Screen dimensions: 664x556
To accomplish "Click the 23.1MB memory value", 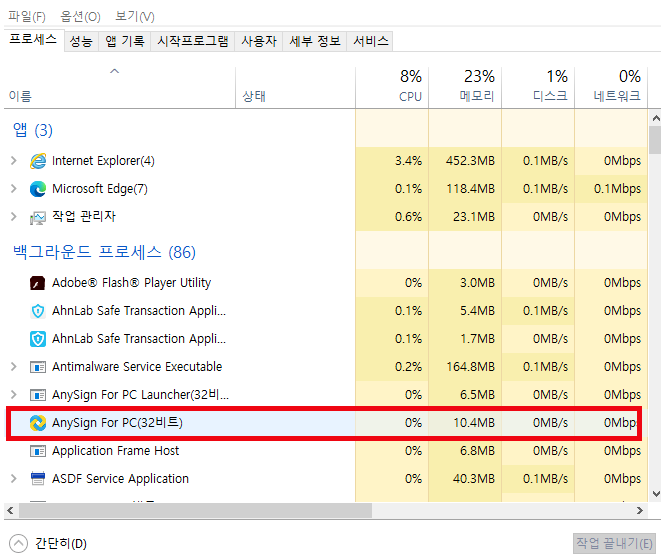I will [x=473, y=217].
